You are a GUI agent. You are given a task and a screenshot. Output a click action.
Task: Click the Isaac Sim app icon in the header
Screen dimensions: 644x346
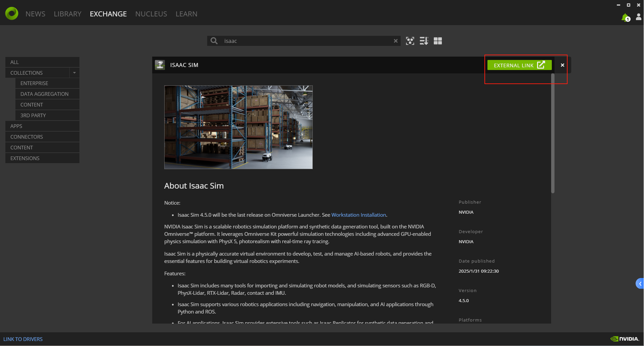click(160, 65)
